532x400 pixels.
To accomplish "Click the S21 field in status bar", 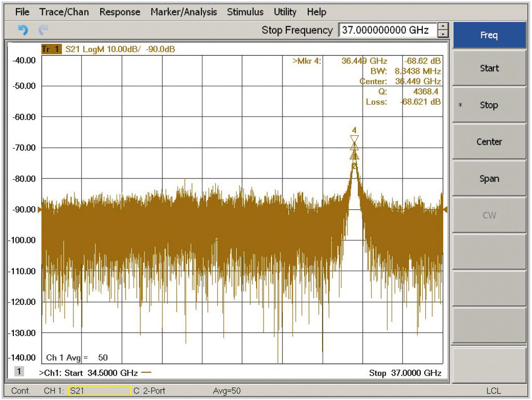I will 99,391.
